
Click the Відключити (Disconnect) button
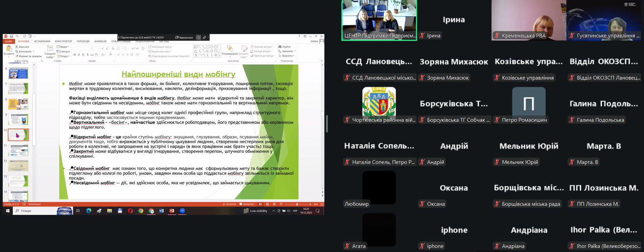pyautogui.click(x=184, y=37)
